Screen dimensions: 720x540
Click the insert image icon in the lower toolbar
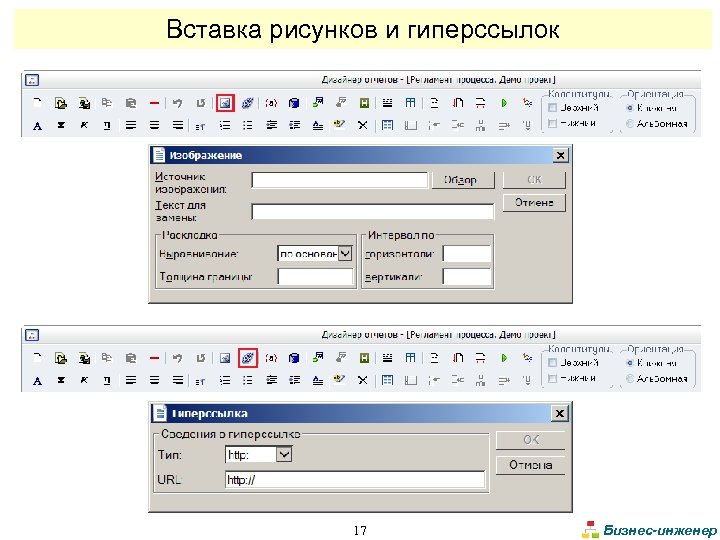[225, 358]
